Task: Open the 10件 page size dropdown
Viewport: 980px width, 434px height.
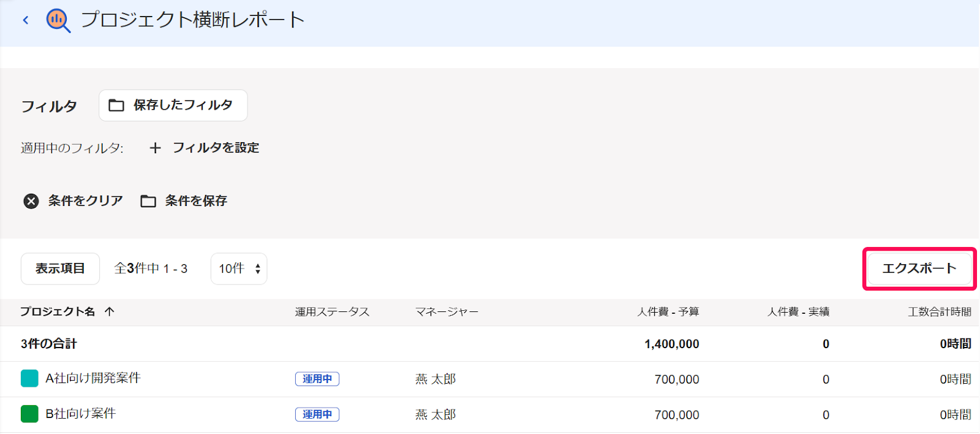Action: coord(239,268)
